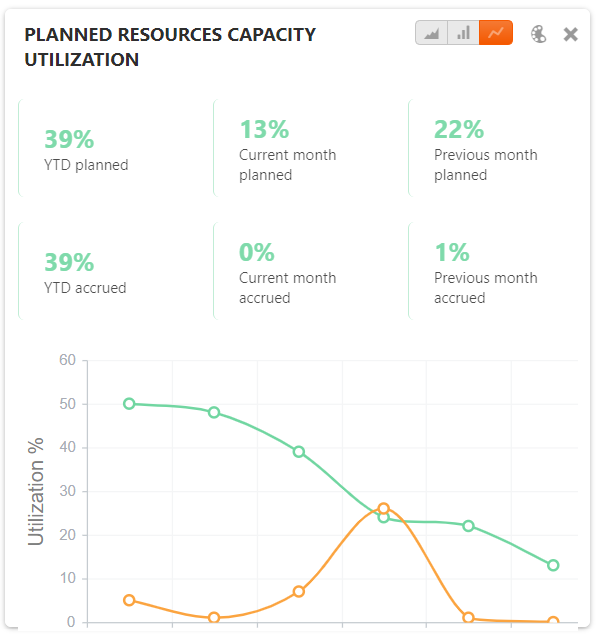Switch to area chart view
Image resolution: width=604 pixels, height=637 pixels.
click(x=432, y=33)
